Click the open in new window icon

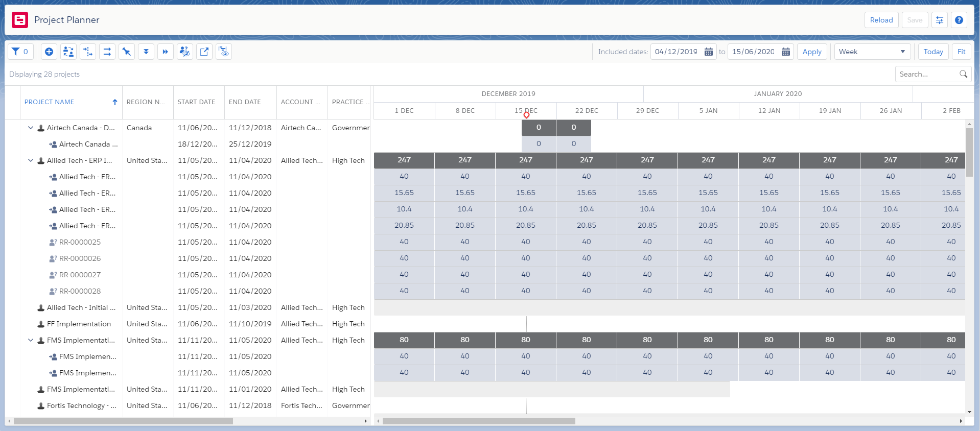pyautogui.click(x=204, y=52)
